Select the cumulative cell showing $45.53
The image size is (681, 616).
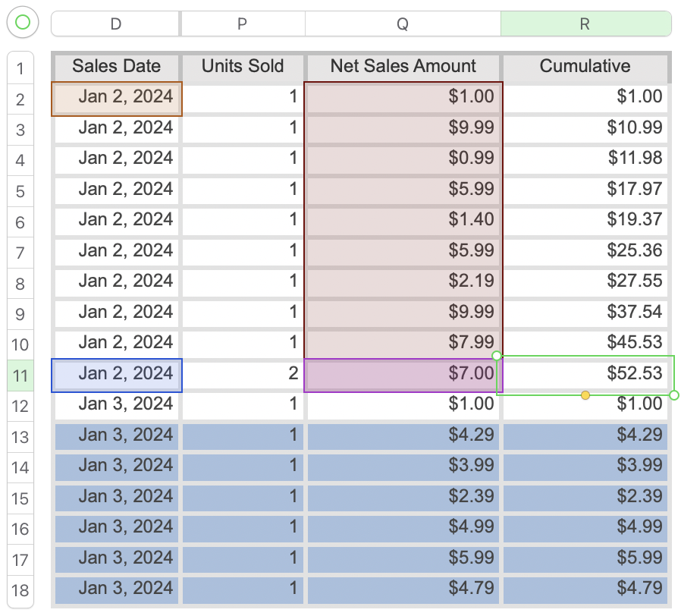click(585, 343)
